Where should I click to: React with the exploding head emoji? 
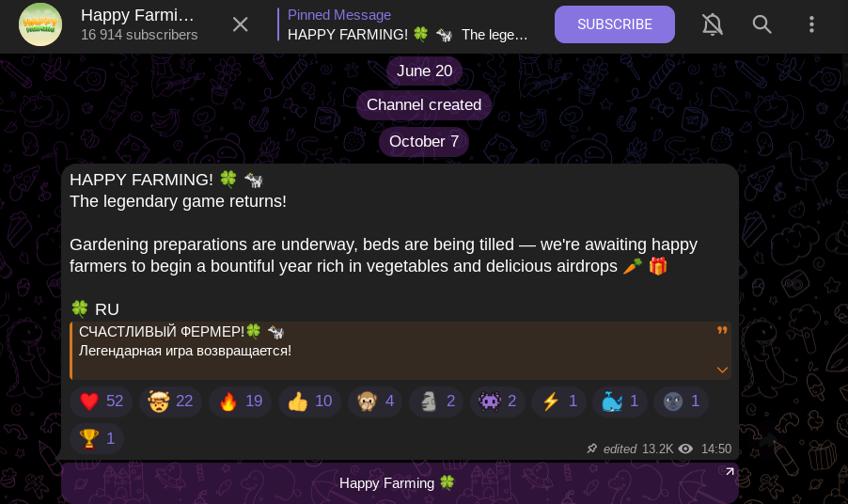(170, 402)
